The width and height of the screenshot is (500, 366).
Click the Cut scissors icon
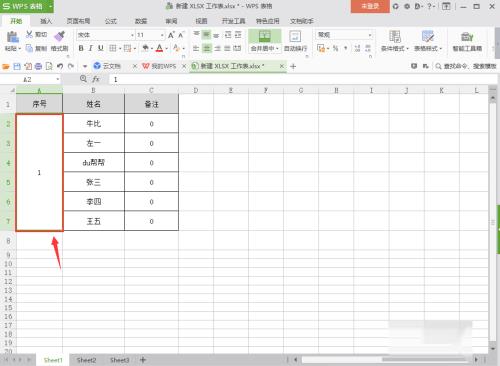point(29,34)
